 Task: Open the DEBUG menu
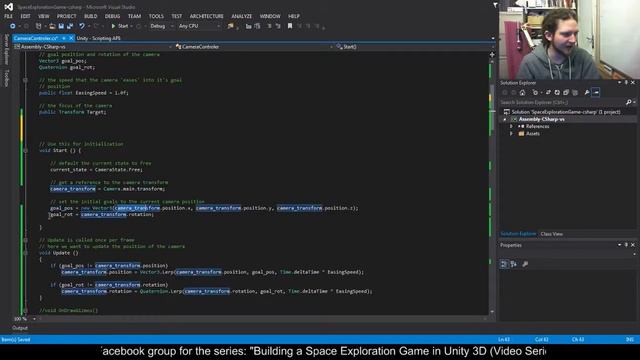112,16
